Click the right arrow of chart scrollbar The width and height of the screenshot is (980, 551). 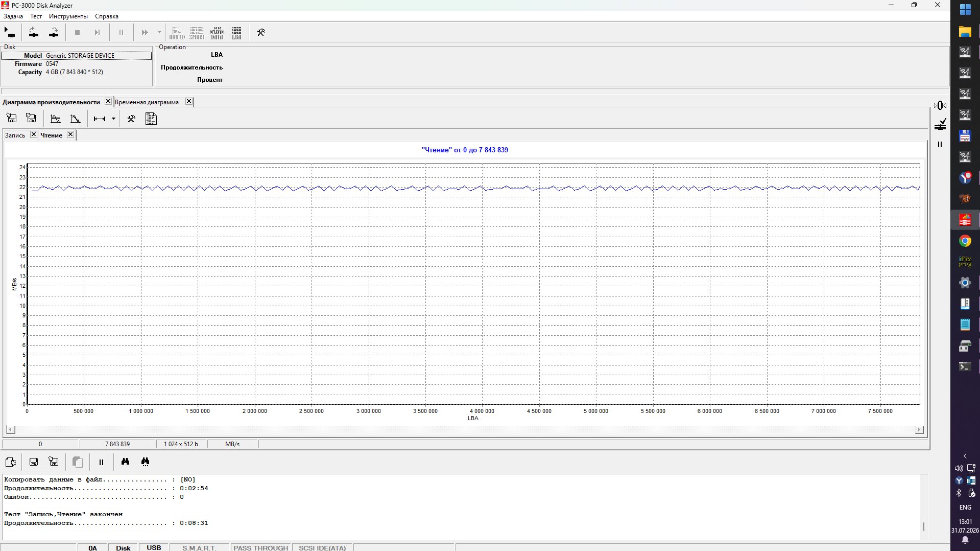[919, 430]
